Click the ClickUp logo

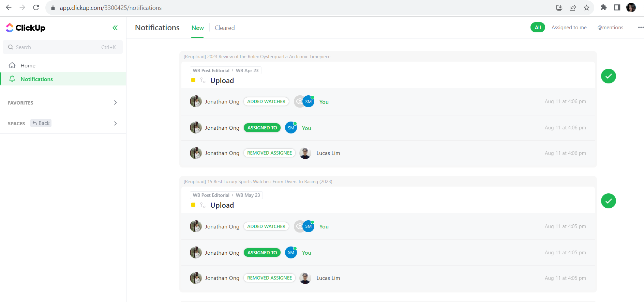click(26, 28)
